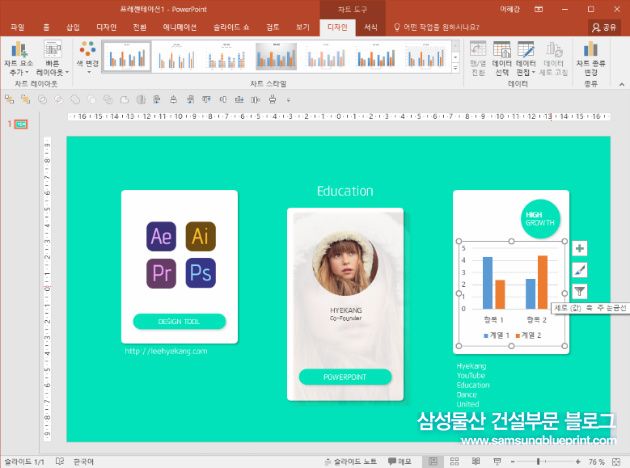Select the DESIGN TOOL pill button on slide

[x=179, y=321]
